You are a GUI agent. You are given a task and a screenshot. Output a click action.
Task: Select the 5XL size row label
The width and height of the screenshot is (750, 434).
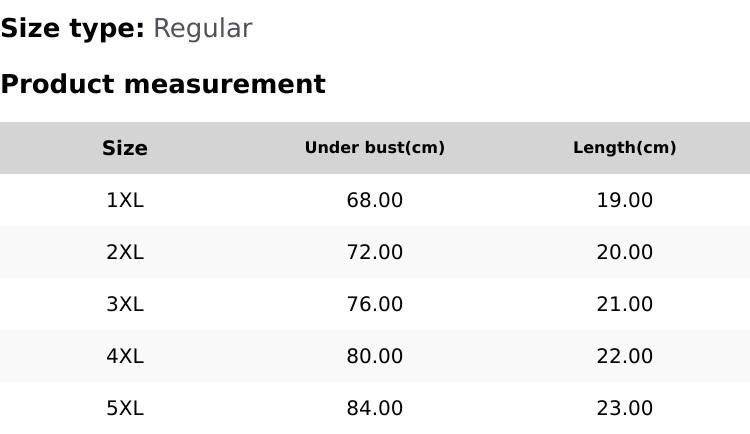point(125,408)
